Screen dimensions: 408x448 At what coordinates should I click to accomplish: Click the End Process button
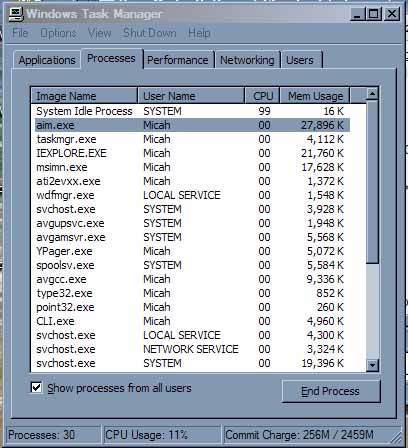(x=331, y=391)
